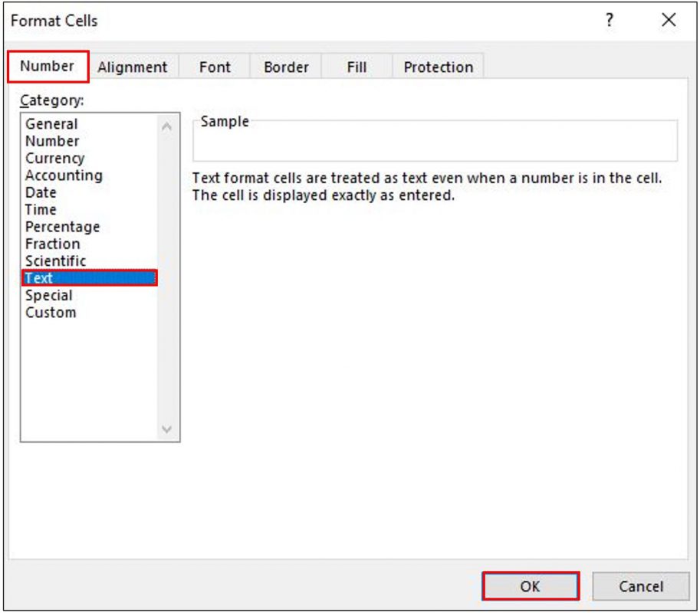Screen dimensions: 700x613
Task: Confirm with the OK button
Action: 531,586
